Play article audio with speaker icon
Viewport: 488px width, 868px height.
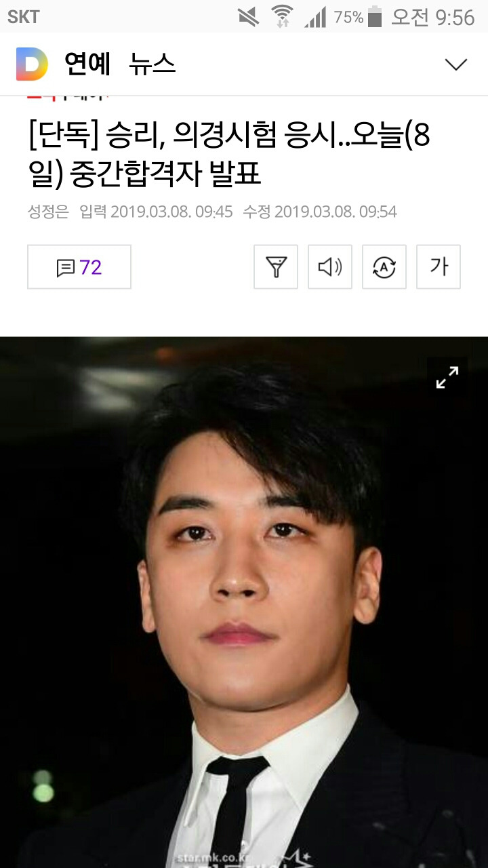[330, 267]
